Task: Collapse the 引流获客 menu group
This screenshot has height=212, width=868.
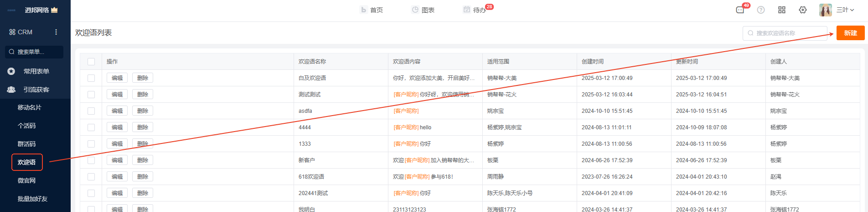Action: tap(36, 90)
